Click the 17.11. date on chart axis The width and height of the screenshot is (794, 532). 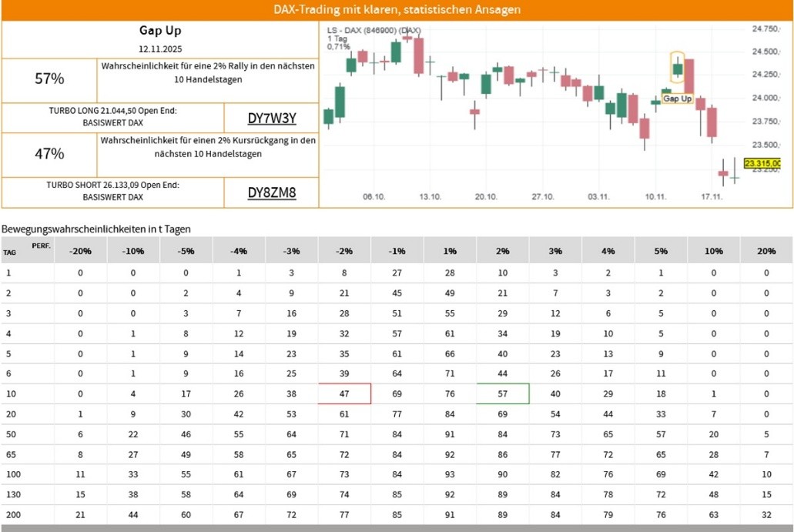click(x=712, y=197)
